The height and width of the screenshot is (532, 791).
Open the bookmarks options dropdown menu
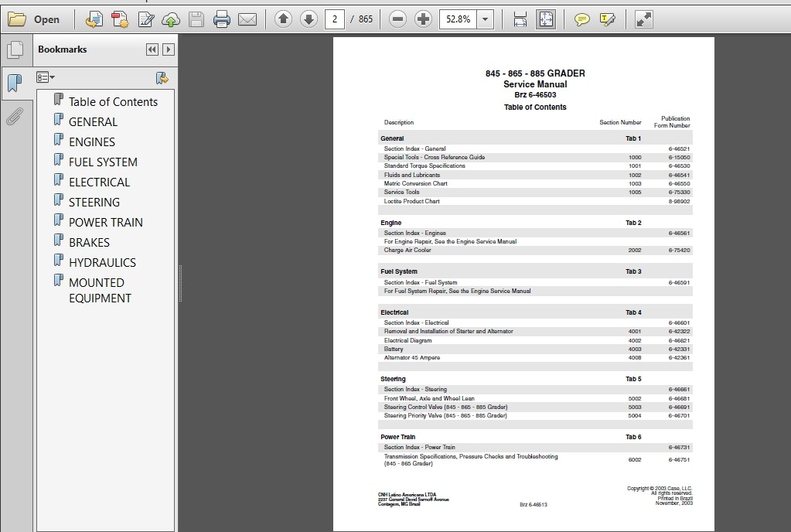pyautogui.click(x=46, y=77)
